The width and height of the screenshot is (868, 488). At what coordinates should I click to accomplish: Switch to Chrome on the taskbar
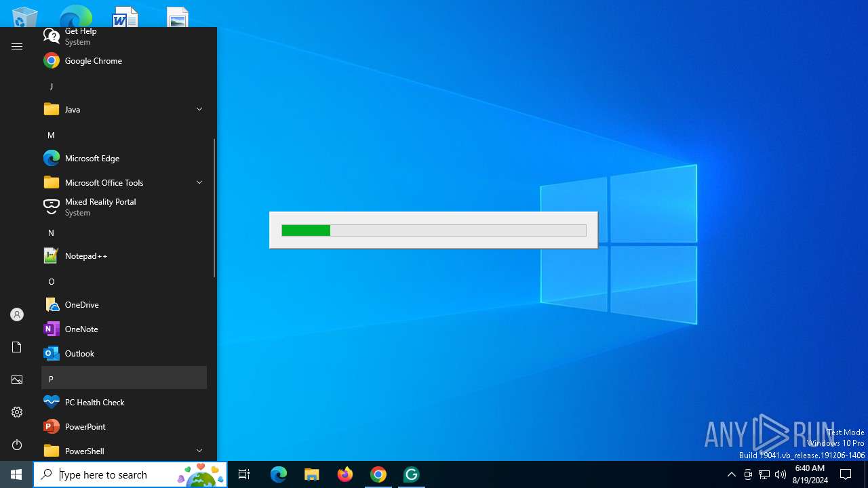[378, 474]
